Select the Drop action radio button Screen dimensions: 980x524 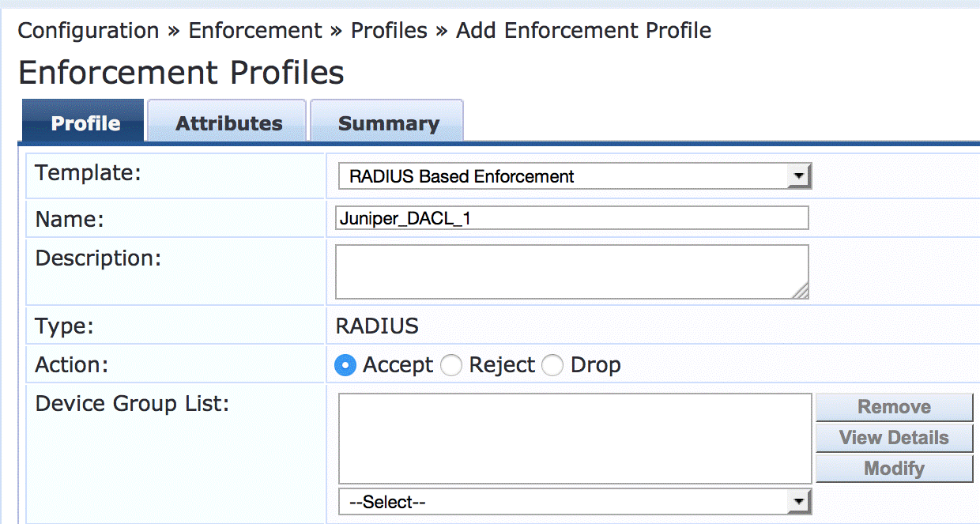click(x=552, y=365)
